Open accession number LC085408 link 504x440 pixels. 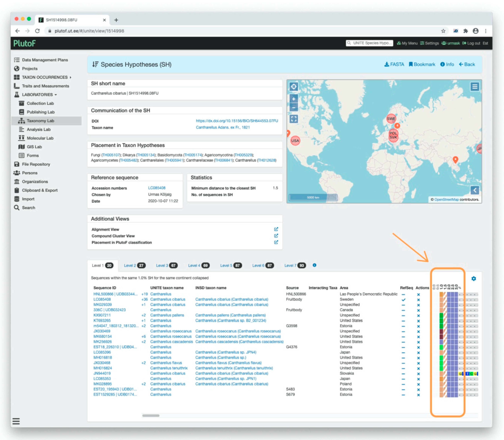click(156, 188)
